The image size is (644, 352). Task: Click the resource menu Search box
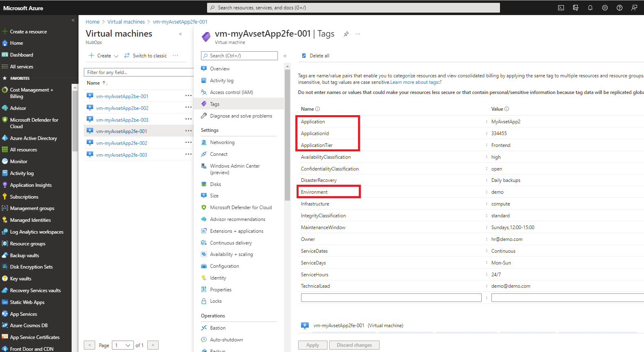click(239, 56)
